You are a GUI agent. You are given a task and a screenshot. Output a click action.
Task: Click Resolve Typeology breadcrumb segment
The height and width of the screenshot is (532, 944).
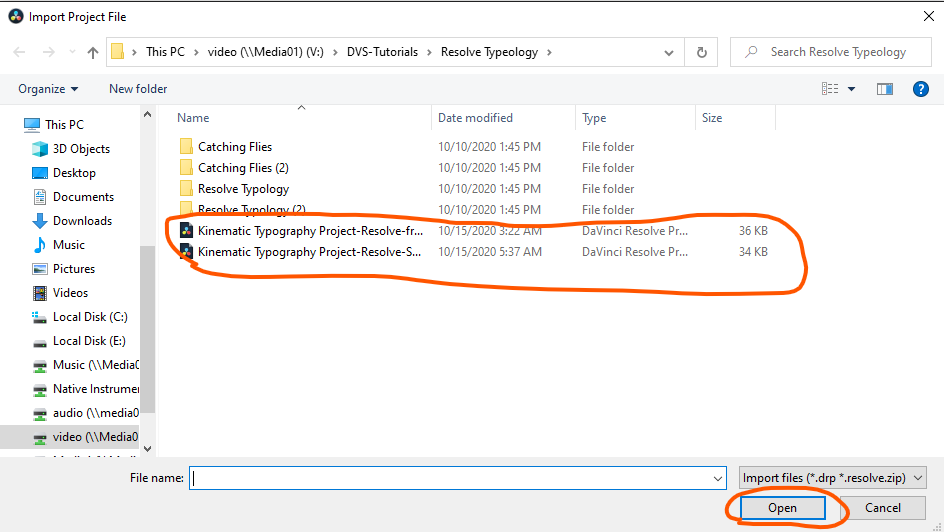coord(489,52)
